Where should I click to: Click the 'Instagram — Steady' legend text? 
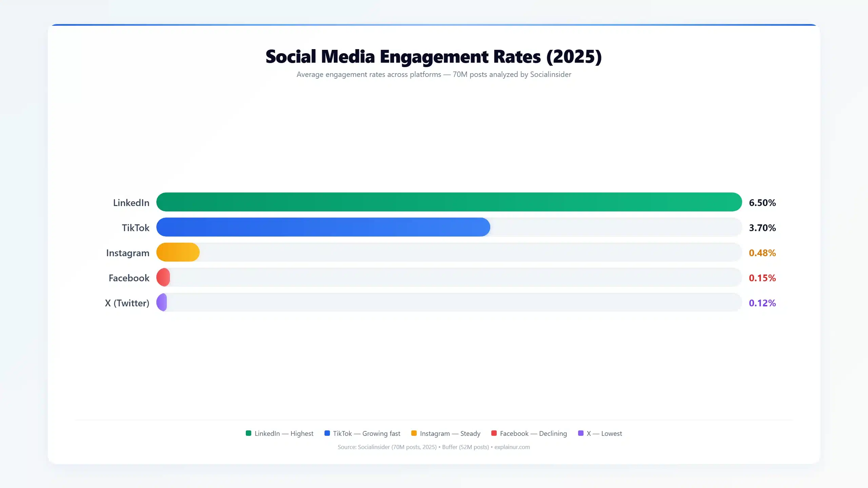[450, 433]
